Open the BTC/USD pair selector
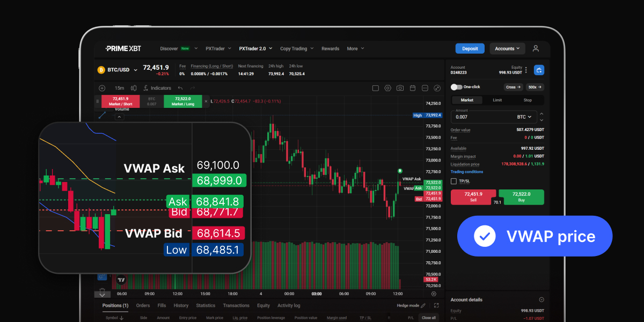Viewport: 644px width, 322px height. coord(119,70)
